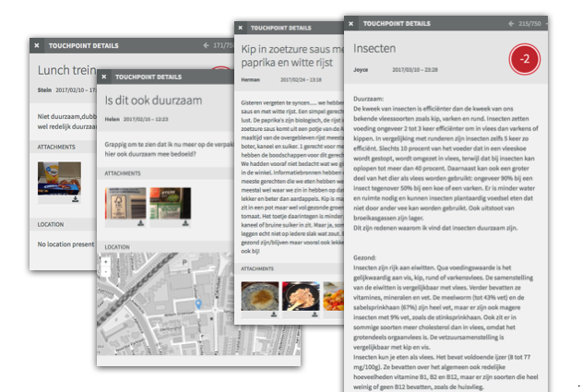
Task: Close the 'Lunch trein' touchpoint panel
Action: 37,45
